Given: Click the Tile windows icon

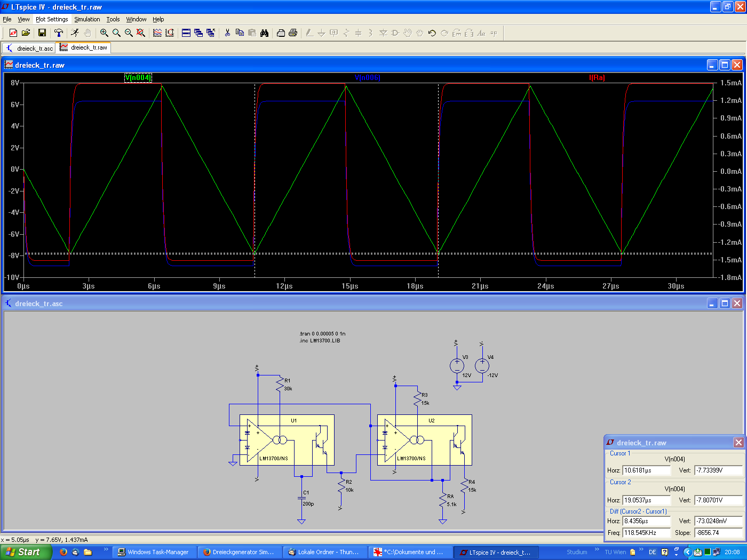Looking at the screenshot, I should click(x=186, y=33).
